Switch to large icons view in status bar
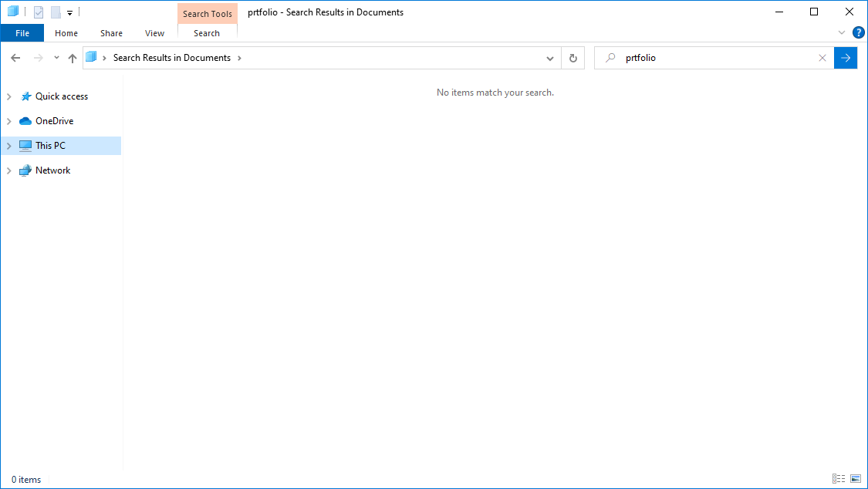 click(x=856, y=479)
